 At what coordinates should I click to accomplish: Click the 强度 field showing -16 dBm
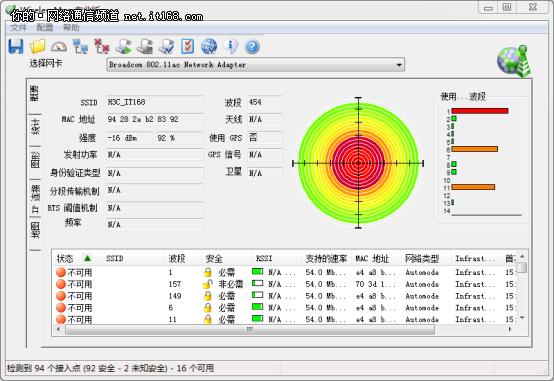129,138
